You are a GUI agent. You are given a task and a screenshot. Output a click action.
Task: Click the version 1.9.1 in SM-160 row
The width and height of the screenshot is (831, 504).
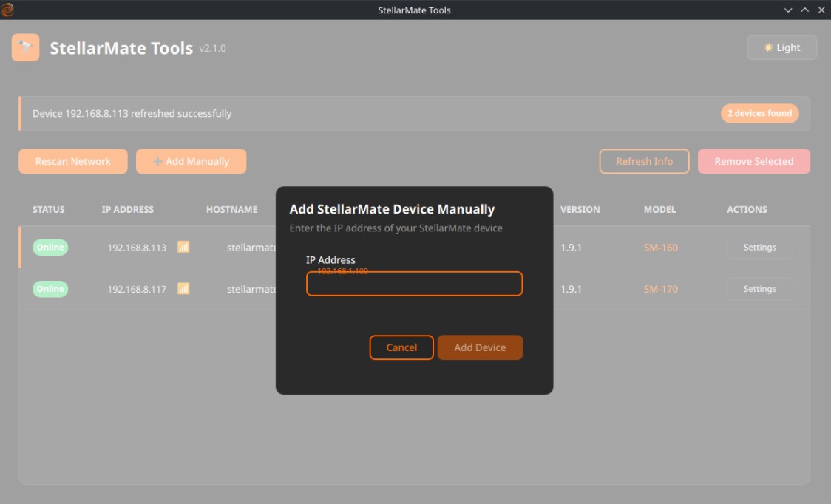pos(571,248)
